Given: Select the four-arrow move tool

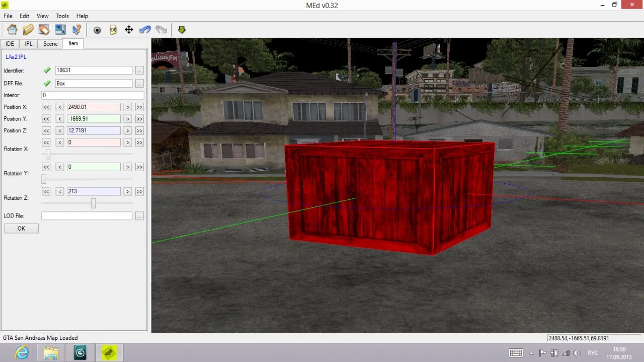Looking at the screenshot, I should click(129, 30).
